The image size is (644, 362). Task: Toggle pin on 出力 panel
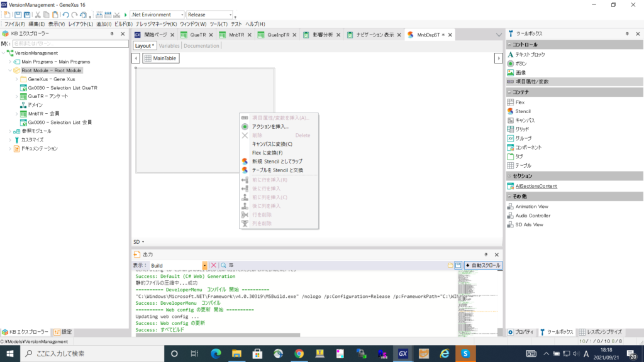point(486,255)
